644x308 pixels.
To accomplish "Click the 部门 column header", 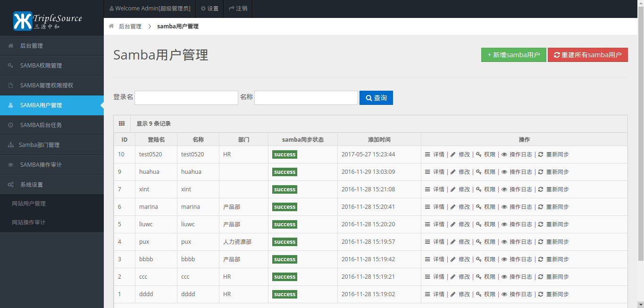I will (x=244, y=140).
